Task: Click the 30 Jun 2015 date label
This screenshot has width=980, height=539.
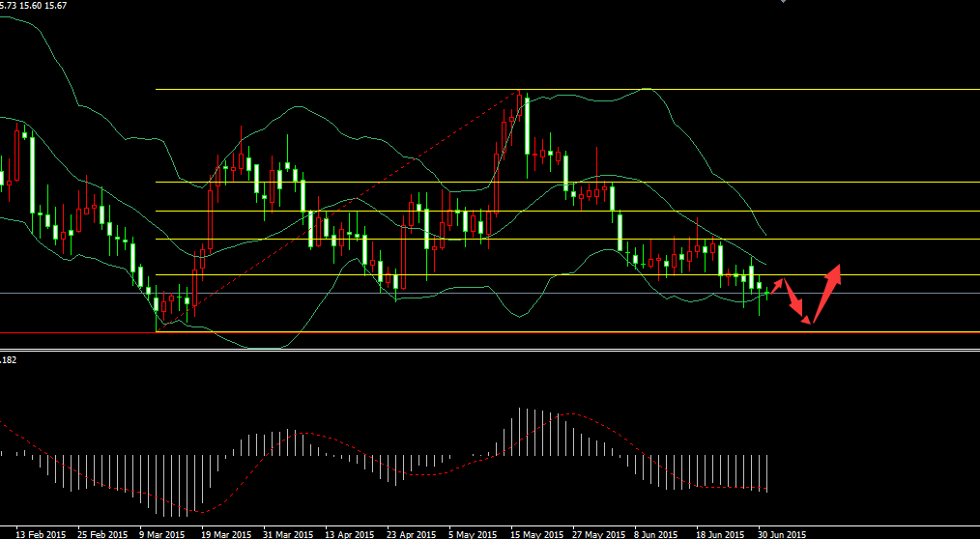Action: coord(781,533)
